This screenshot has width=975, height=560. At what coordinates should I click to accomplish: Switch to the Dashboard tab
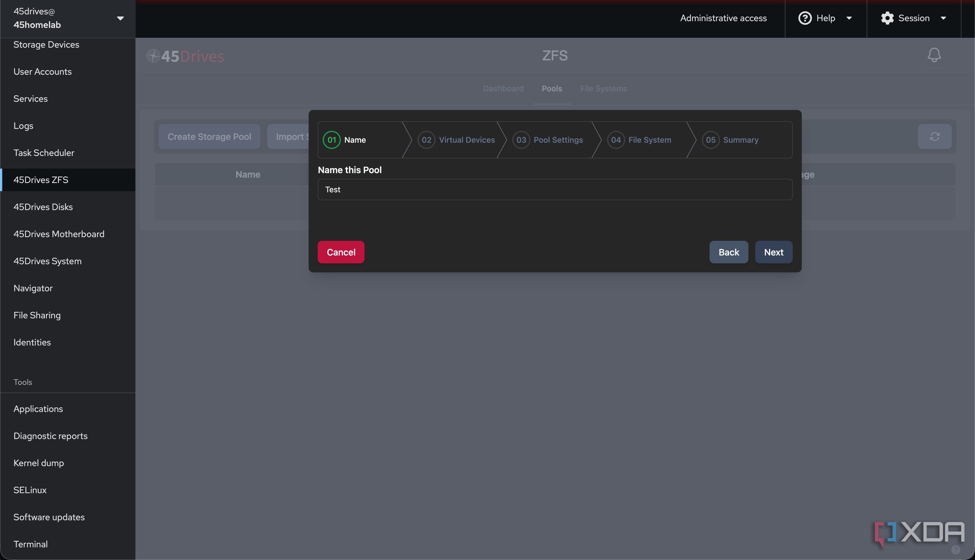503,89
